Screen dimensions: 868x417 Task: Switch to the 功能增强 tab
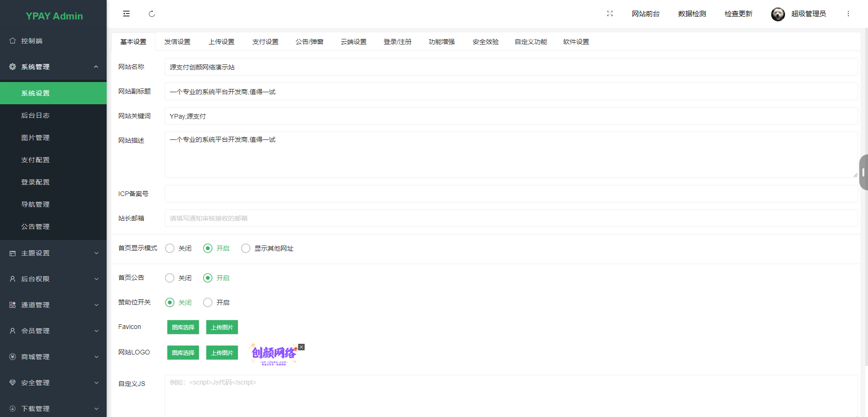pos(441,42)
